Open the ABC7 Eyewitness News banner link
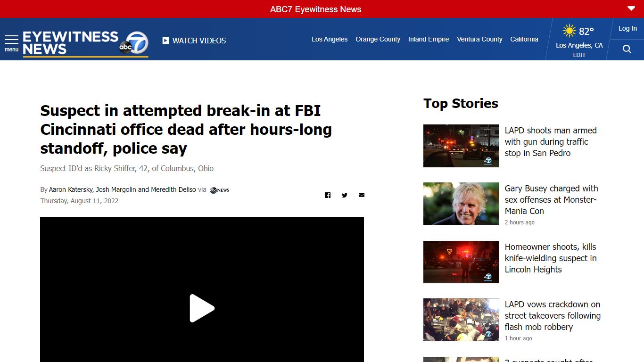644x362 pixels. [315, 9]
